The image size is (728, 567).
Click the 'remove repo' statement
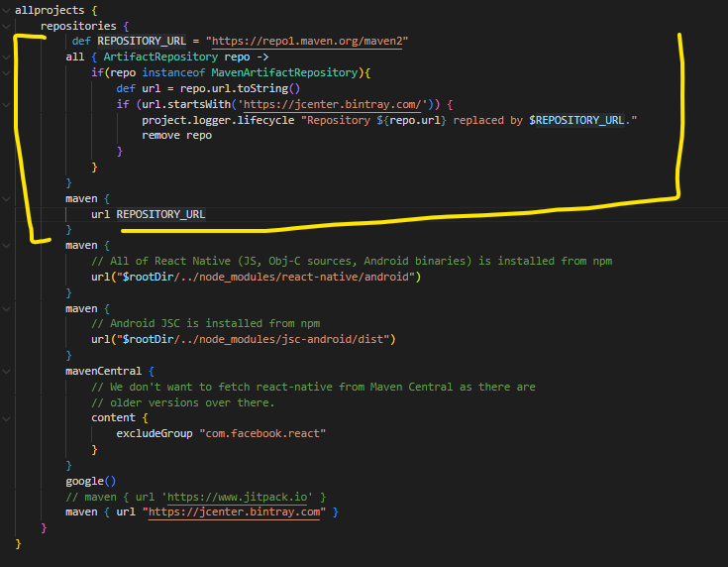coord(177,135)
